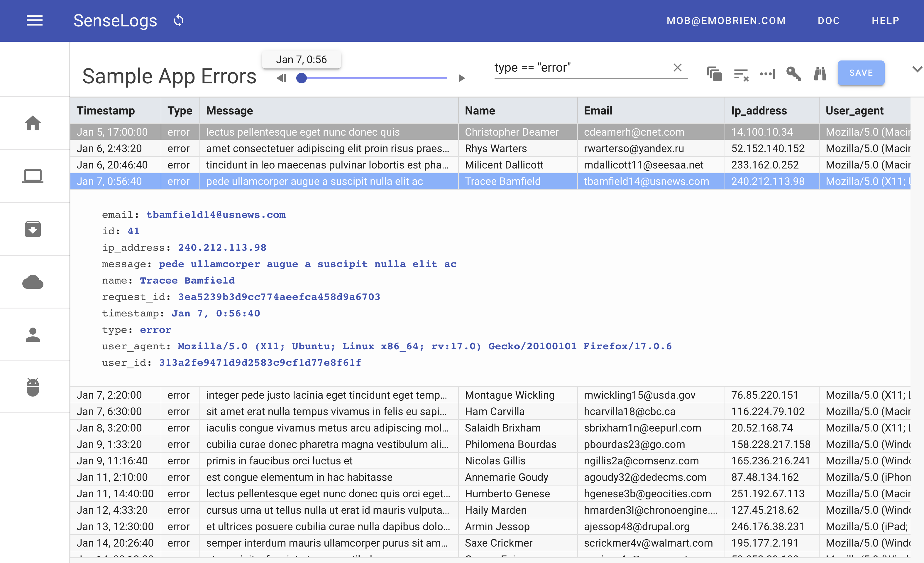Select the Ham Carvilla row
Screen dimensions: 924x563
[x=490, y=411]
